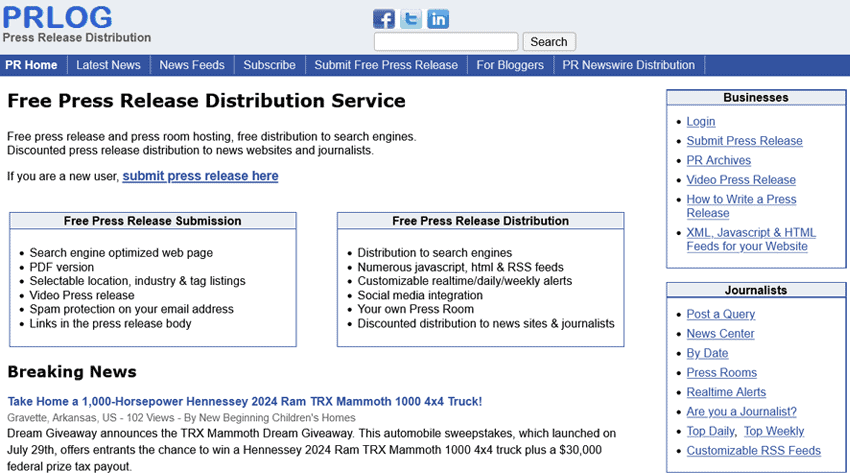Click 'Your own Press Room' bullet
The image size is (850, 476).
416,309
